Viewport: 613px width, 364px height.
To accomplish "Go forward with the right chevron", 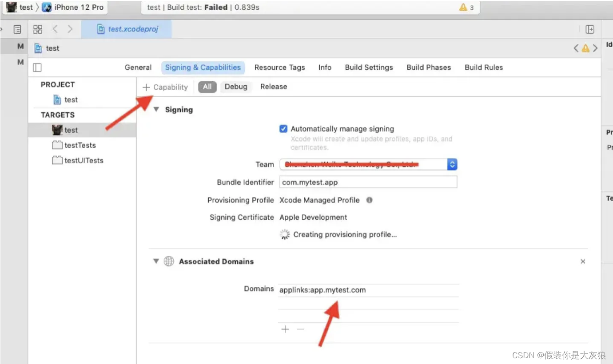I will pyautogui.click(x=70, y=29).
